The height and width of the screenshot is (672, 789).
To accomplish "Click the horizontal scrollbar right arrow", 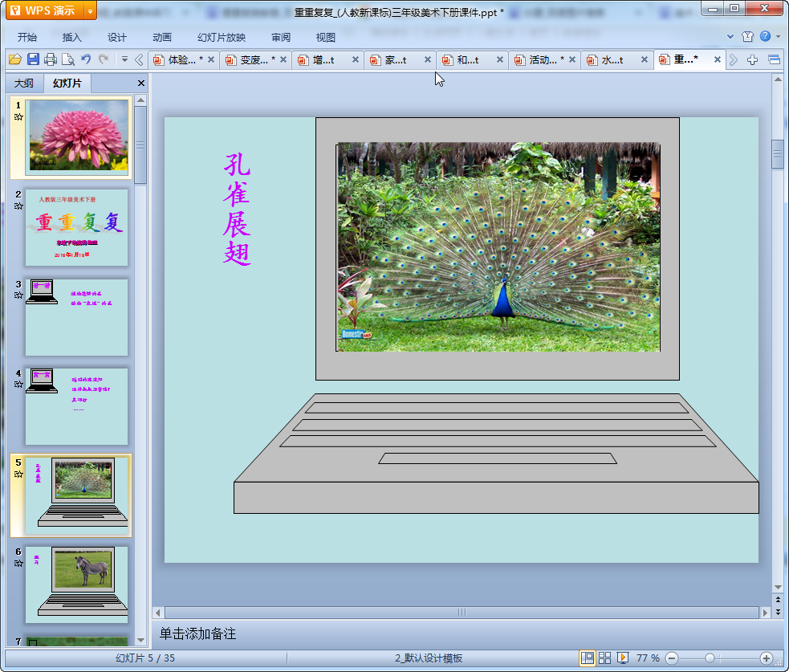I will point(765,613).
